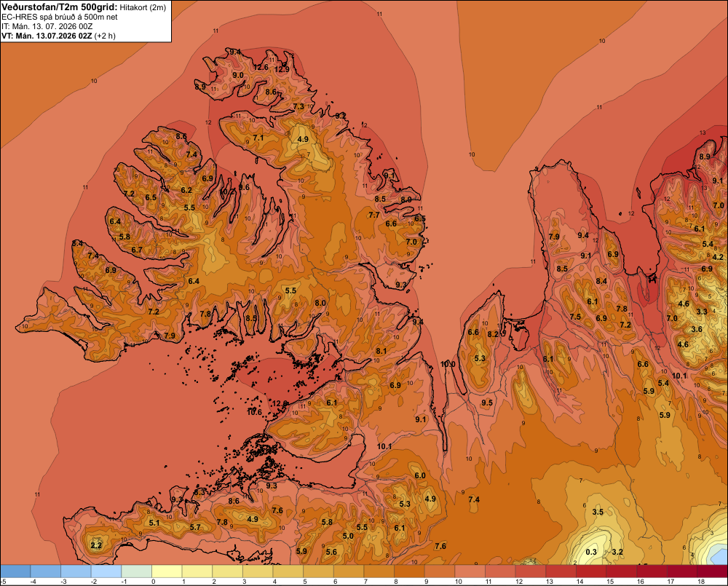The image size is (728, 586).
Task: Click the 10.6 temperature label in the bay
Action: pyautogui.click(x=254, y=412)
